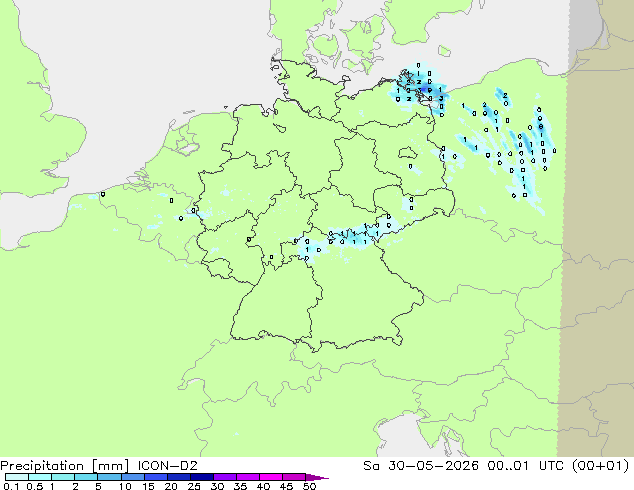Click the '20' legend value

[x=171, y=486]
